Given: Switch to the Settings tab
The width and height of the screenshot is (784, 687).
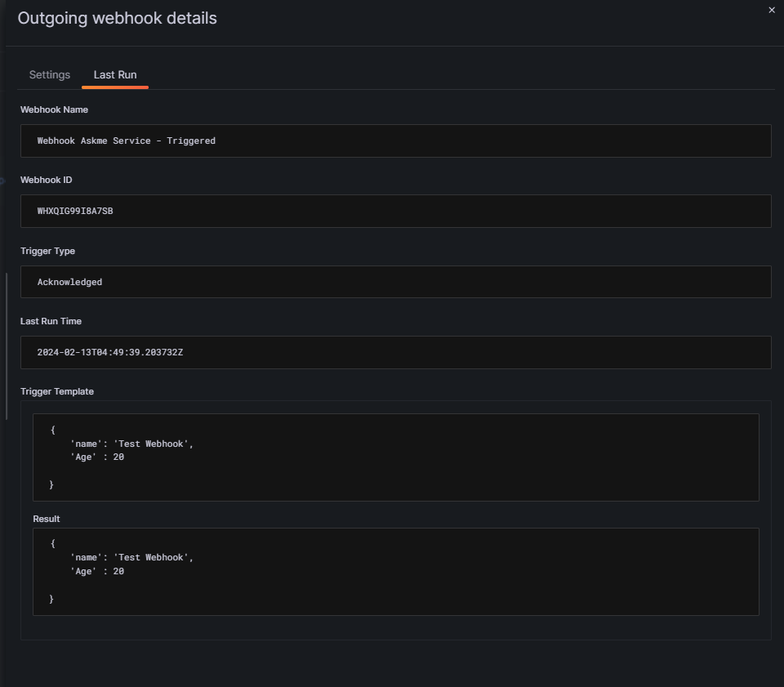Looking at the screenshot, I should (x=50, y=75).
